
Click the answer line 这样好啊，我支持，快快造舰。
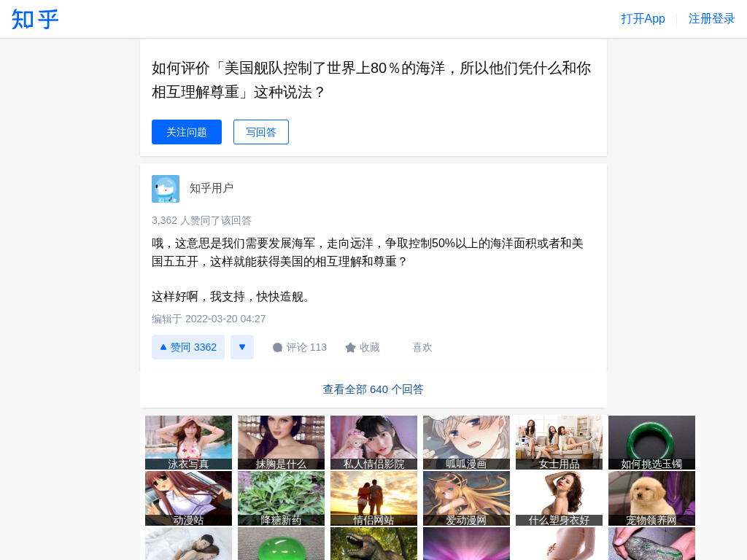point(233,297)
